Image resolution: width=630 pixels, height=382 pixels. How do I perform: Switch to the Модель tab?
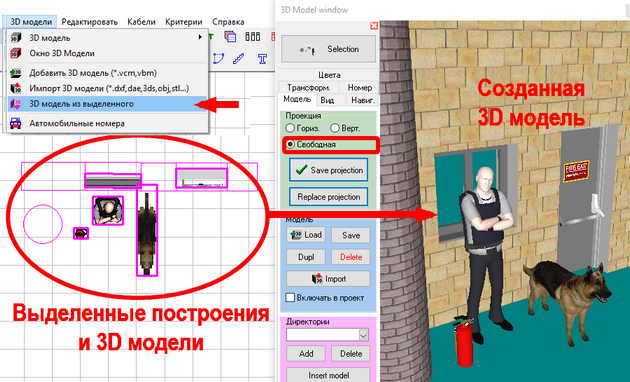pos(297,99)
